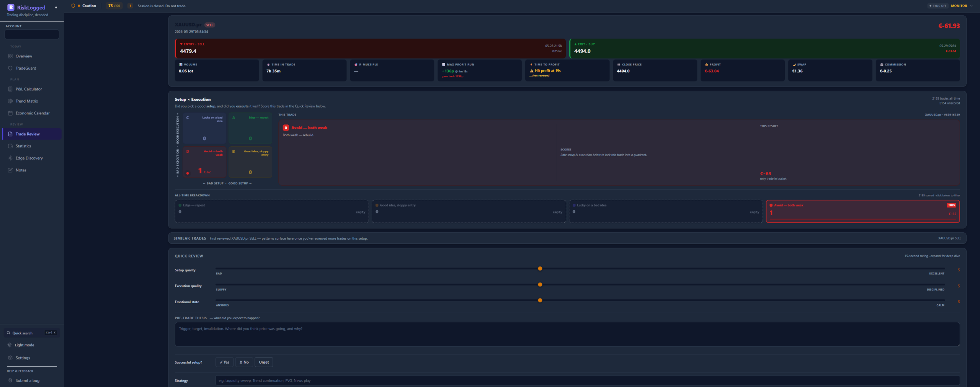Screen dimensions: 980x387
Task: Click quadrant C Lucky on a bad idea
Action: 204,128
